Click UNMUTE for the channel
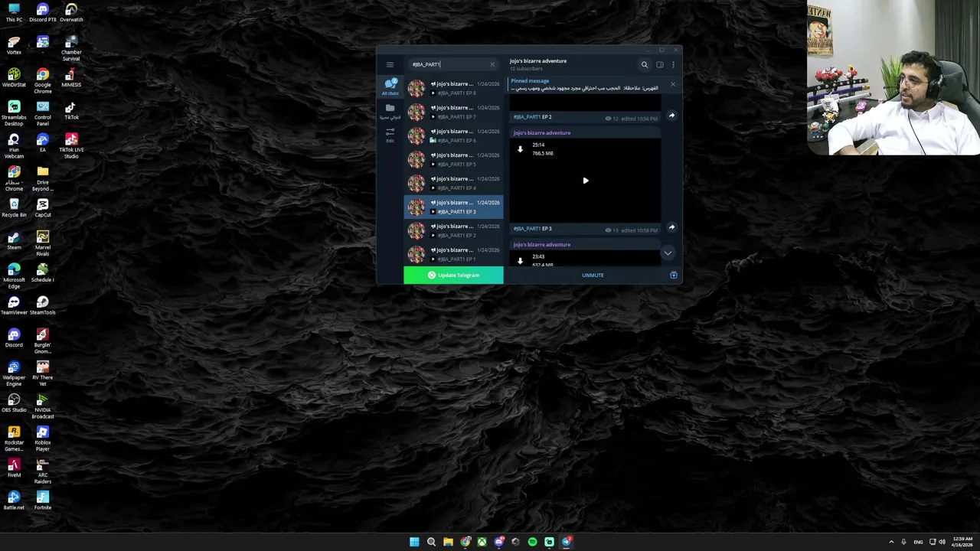The image size is (980, 551). point(593,275)
